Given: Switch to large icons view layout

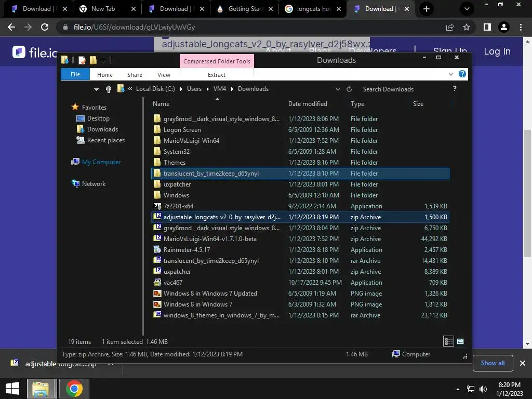Looking at the screenshot, I should coord(460,341).
